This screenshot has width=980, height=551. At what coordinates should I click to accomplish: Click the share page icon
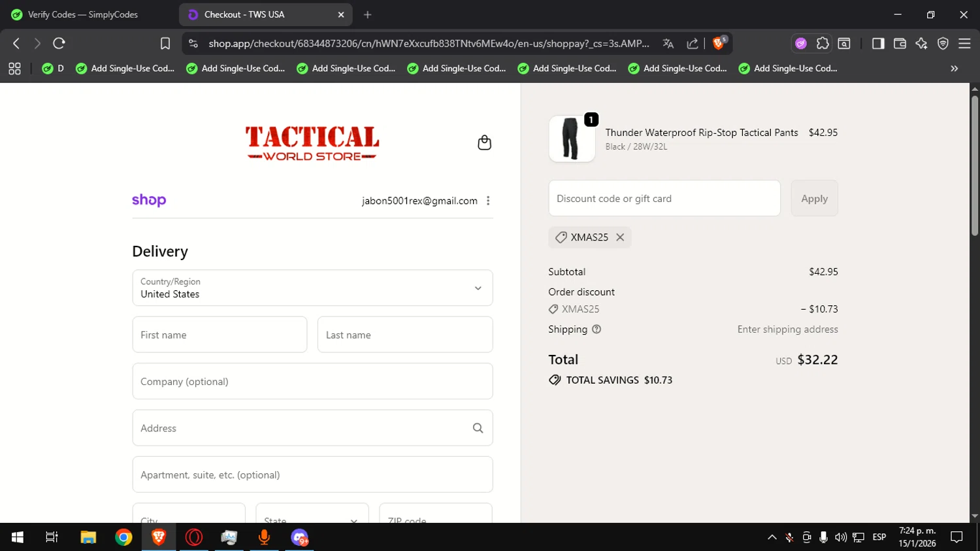coord(693,43)
